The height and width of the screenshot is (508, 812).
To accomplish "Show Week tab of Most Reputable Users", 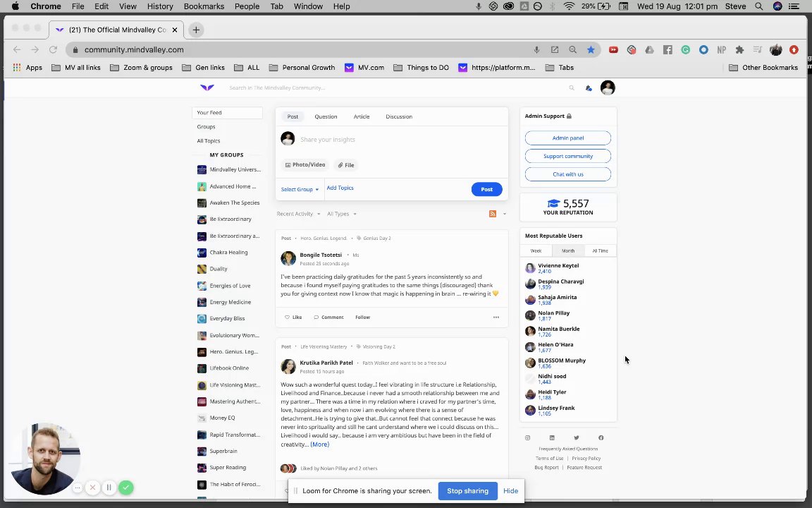I will pyautogui.click(x=536, y=251).
